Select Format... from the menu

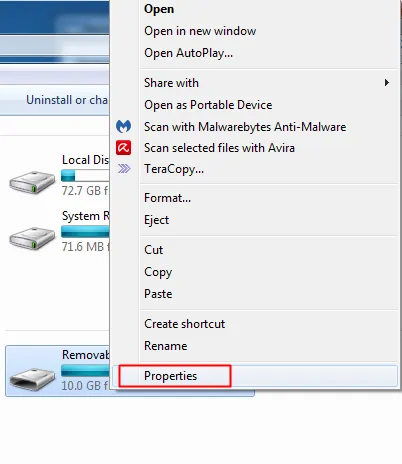(167, 198)
